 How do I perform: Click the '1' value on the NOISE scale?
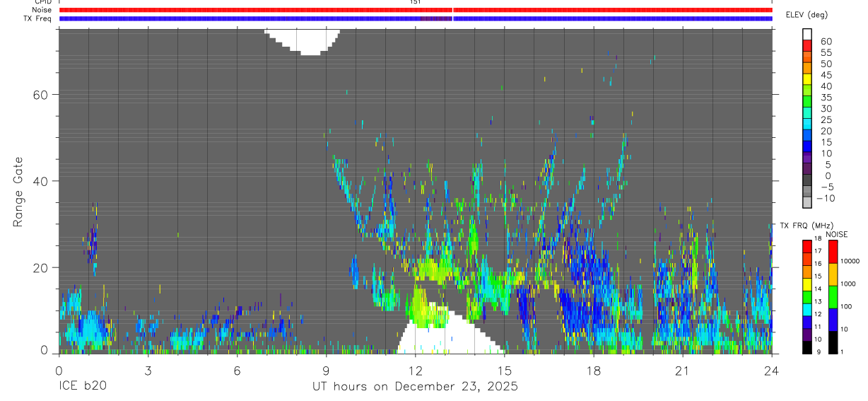[x=842, y=352]
